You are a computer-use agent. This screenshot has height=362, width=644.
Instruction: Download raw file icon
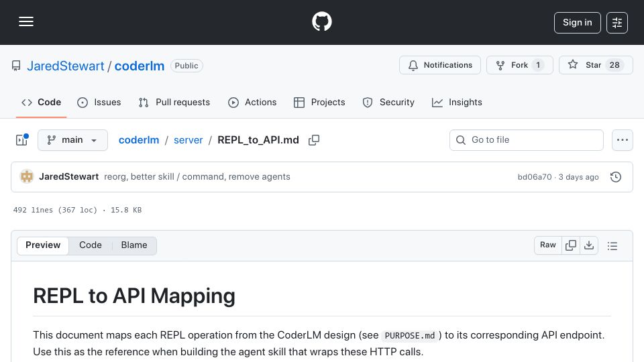click(x=589, y=245)
